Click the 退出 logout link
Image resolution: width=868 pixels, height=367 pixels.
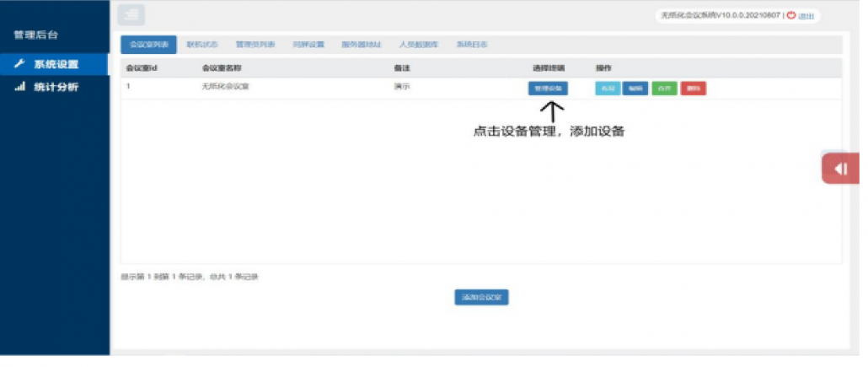point(806,16)
